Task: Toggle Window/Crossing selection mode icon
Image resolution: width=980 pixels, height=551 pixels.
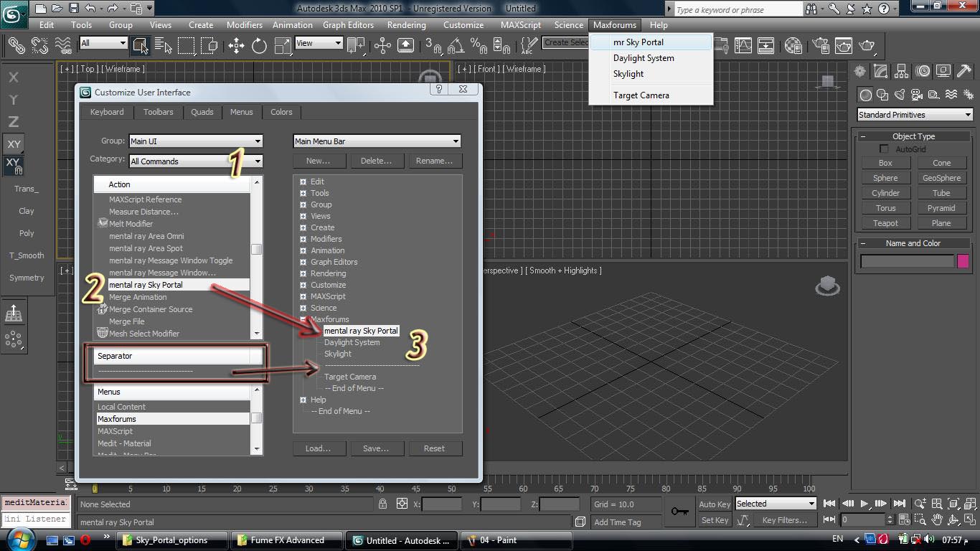Action: pos(209,45)
